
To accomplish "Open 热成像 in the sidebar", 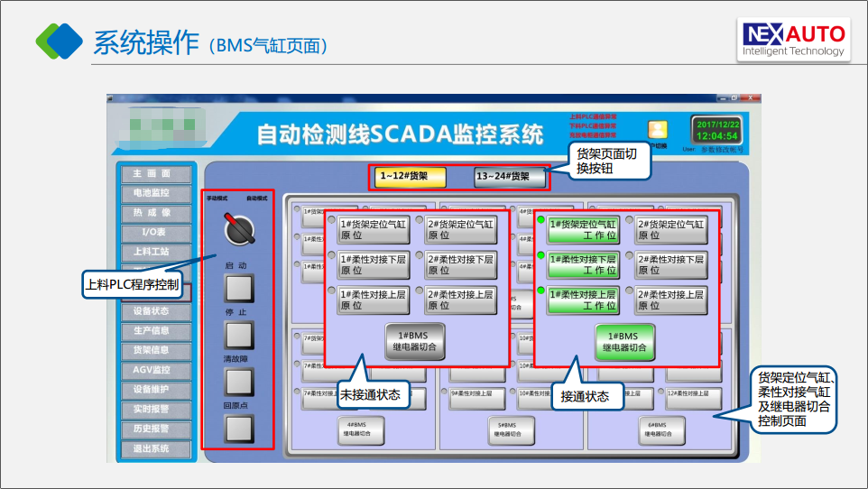I will pyautogui.click(x=156, y=213).
